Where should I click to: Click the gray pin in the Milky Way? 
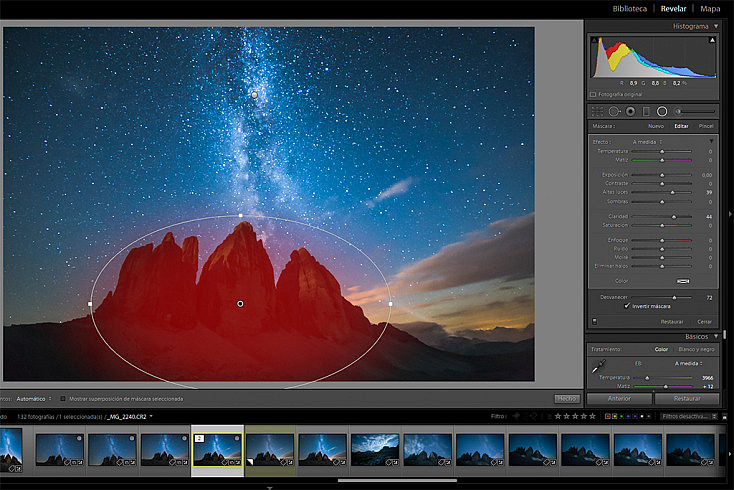255,95
